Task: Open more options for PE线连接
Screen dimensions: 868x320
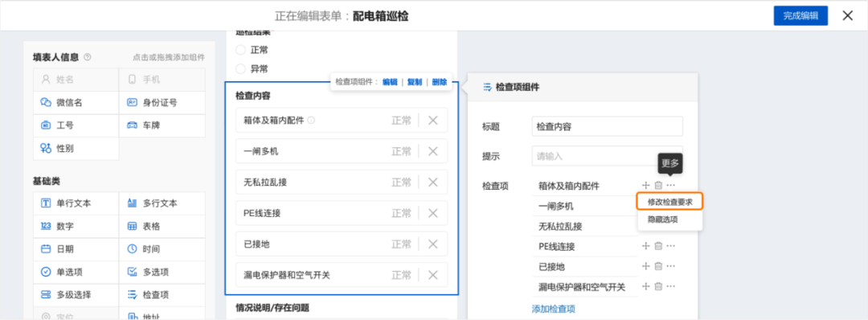Action: tap(671, 246)
